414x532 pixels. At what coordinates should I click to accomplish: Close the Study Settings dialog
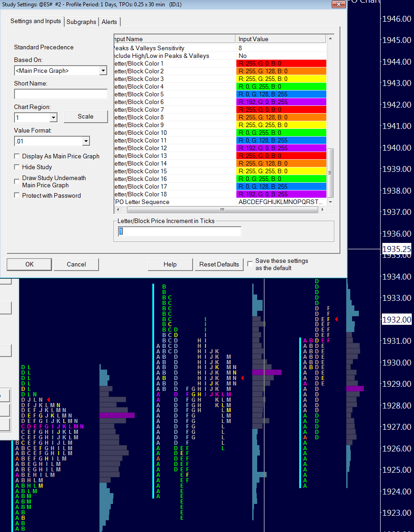338,5
